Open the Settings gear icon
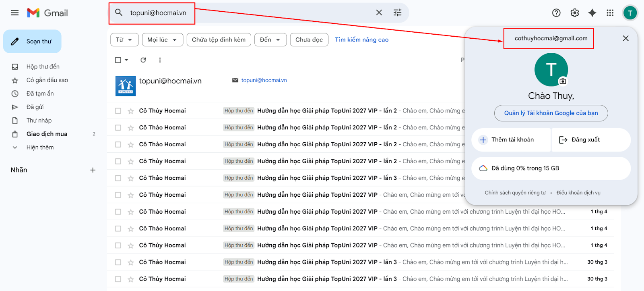644x291 pixels. [x=575, y=13]
